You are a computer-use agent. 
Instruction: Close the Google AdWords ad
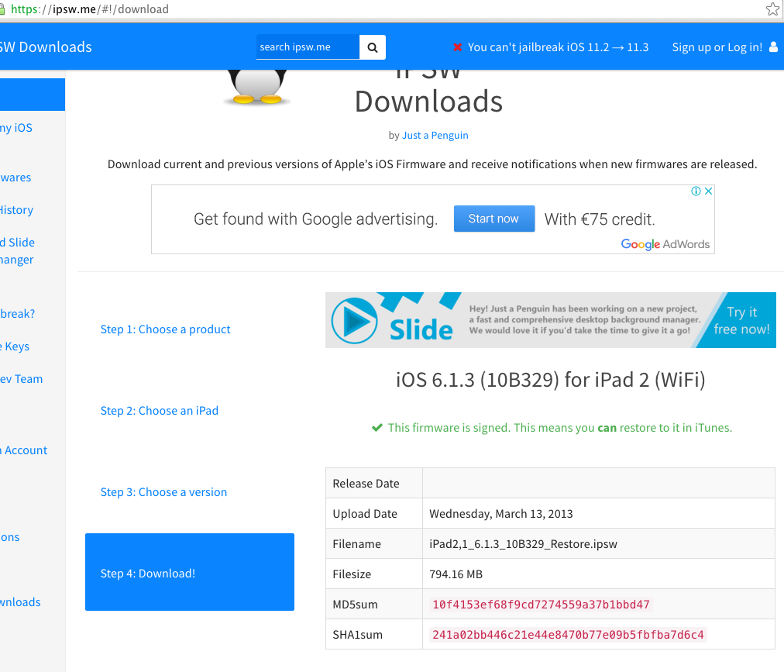[x=709, y=191]
